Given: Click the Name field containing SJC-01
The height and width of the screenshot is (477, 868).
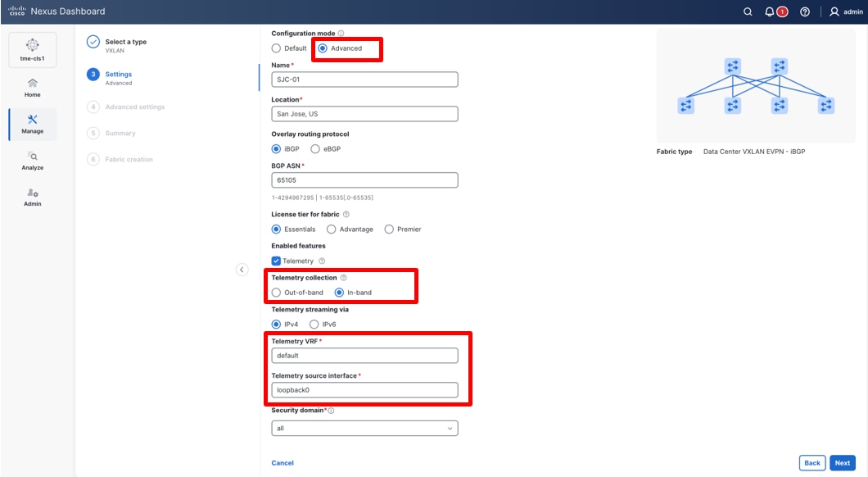Looking at the screenshot, I should 364,79.
